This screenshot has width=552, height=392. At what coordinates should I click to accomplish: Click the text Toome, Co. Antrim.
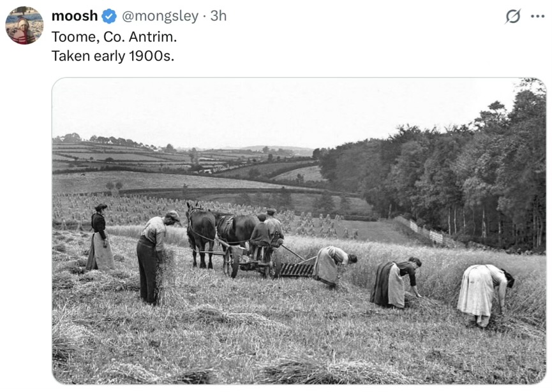114,36
